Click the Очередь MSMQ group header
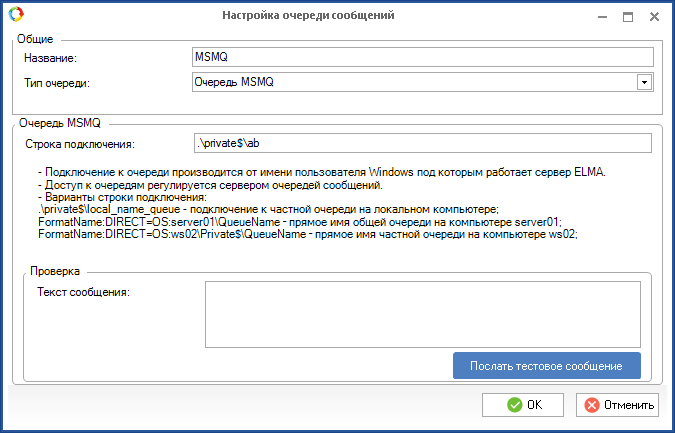 [x=60, y=123]
